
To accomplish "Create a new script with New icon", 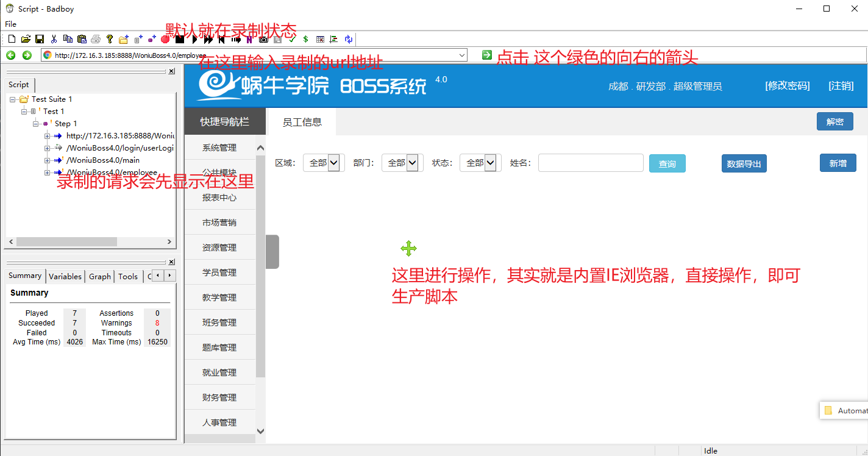I will pos(12,39).
